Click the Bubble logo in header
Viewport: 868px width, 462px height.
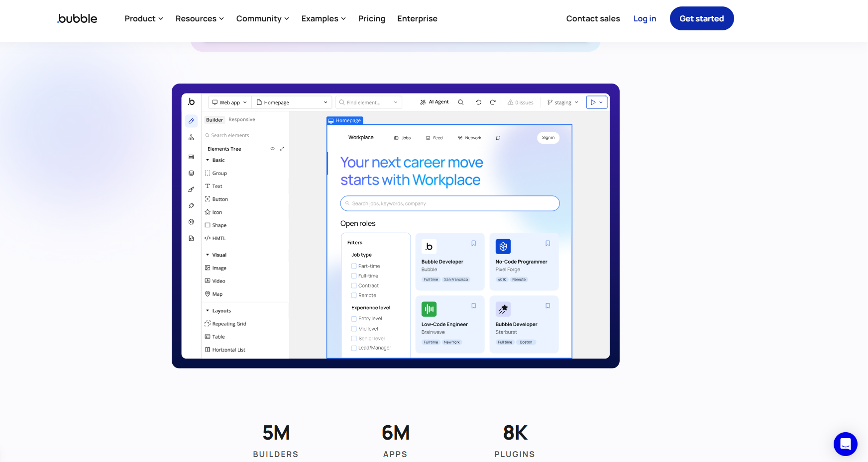click(78, 18)
